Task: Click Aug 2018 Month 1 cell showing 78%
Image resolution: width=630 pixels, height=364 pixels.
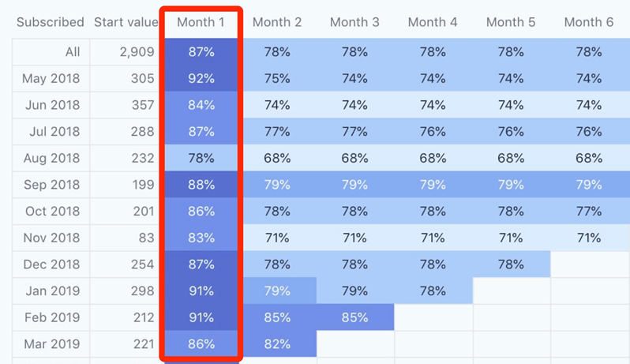Action: point(201,158)
